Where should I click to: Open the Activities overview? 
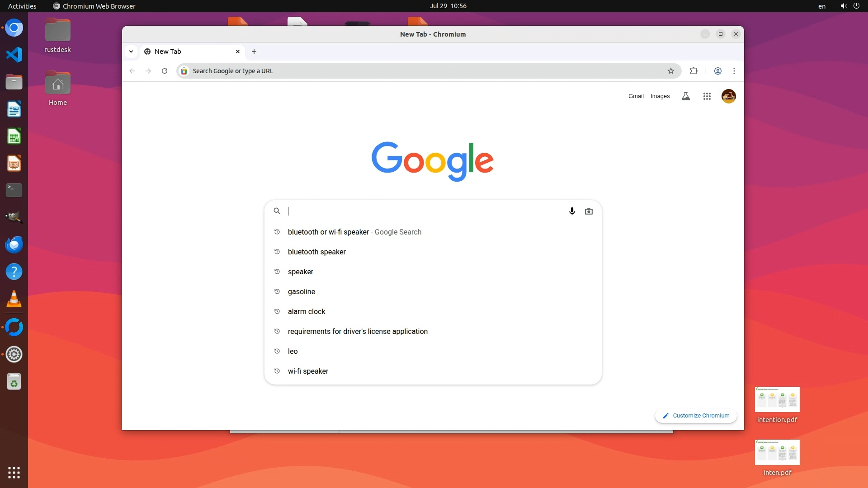click(x=22, y=6)
